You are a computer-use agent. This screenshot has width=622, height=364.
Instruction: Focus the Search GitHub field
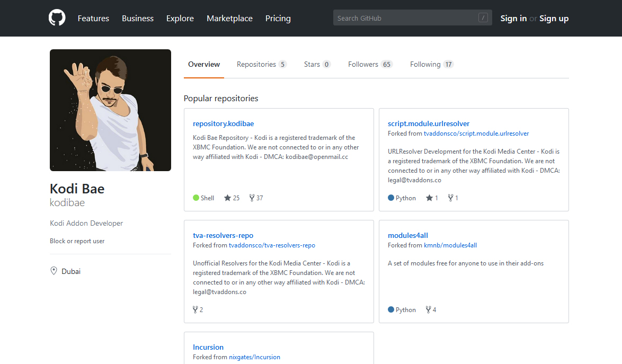pyautogui.click(x=413, y=18)
